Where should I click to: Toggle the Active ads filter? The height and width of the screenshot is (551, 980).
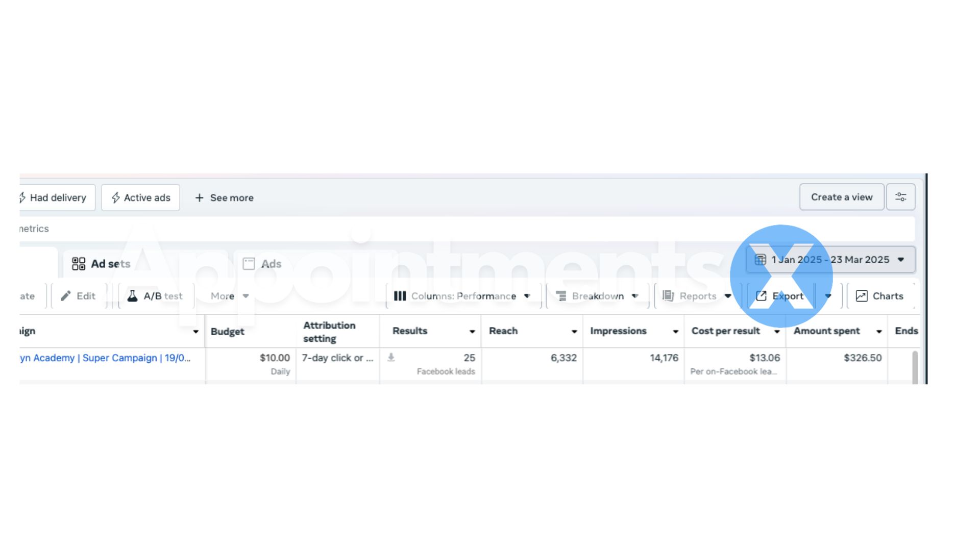(141, 197)
